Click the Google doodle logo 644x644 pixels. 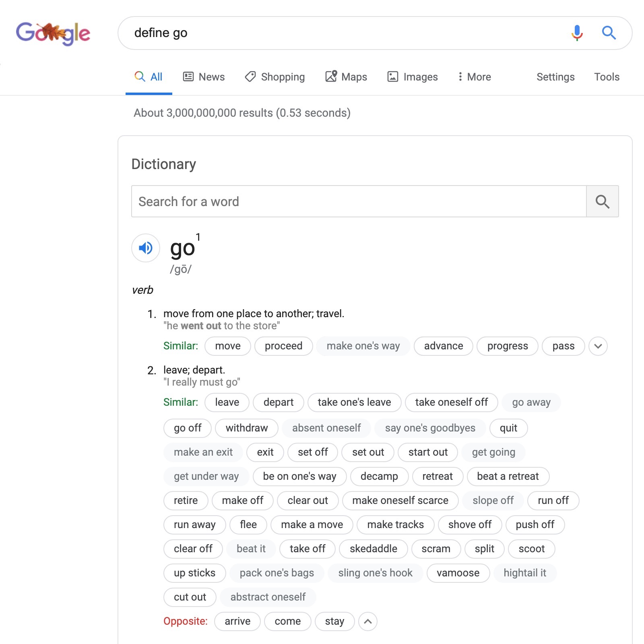tap(53, 34)
